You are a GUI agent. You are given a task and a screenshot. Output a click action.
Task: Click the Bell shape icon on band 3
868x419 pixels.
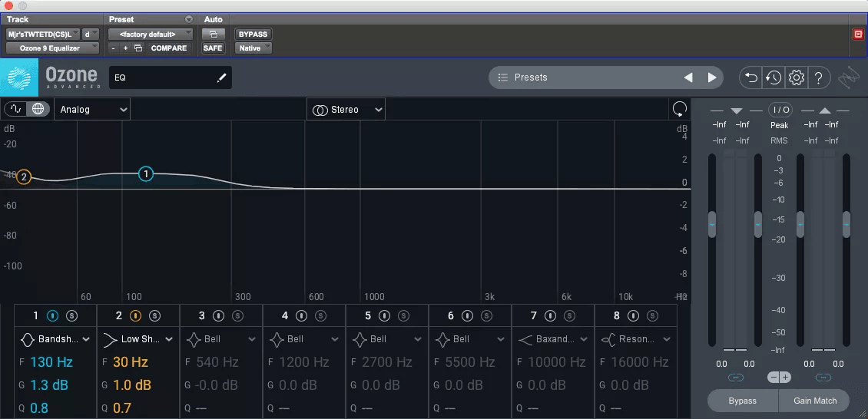click(x=194, y=339)
